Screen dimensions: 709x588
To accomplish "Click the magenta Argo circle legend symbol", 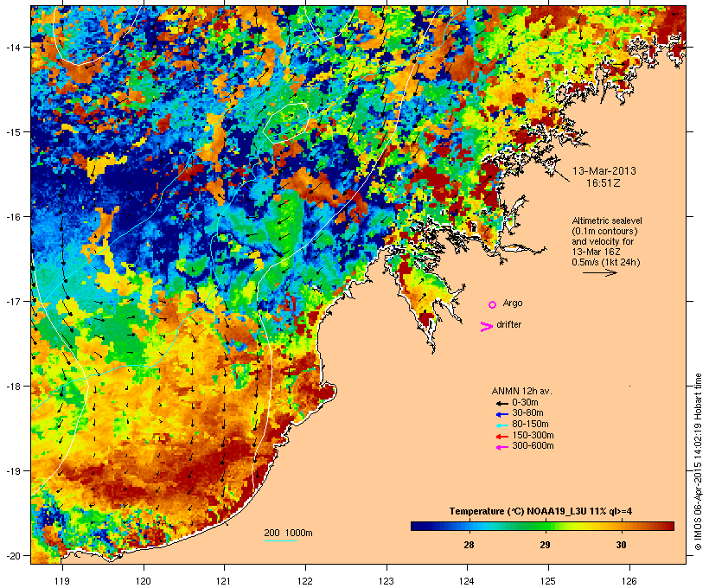I will click(493, 305).
